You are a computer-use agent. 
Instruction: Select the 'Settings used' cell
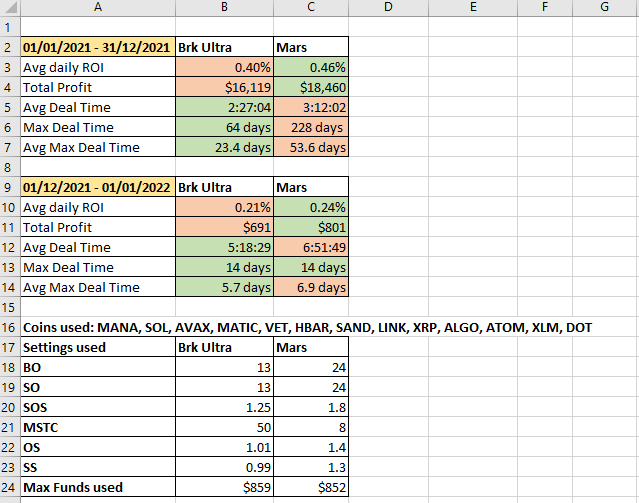pos(98,346)
